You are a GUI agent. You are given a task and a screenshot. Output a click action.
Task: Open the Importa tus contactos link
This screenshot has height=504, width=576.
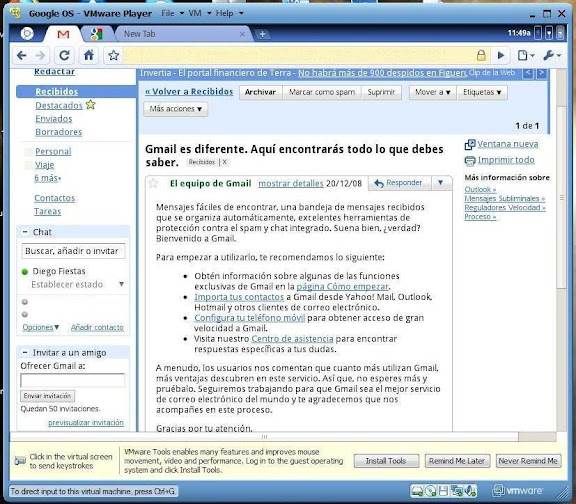tap(239, 297)
